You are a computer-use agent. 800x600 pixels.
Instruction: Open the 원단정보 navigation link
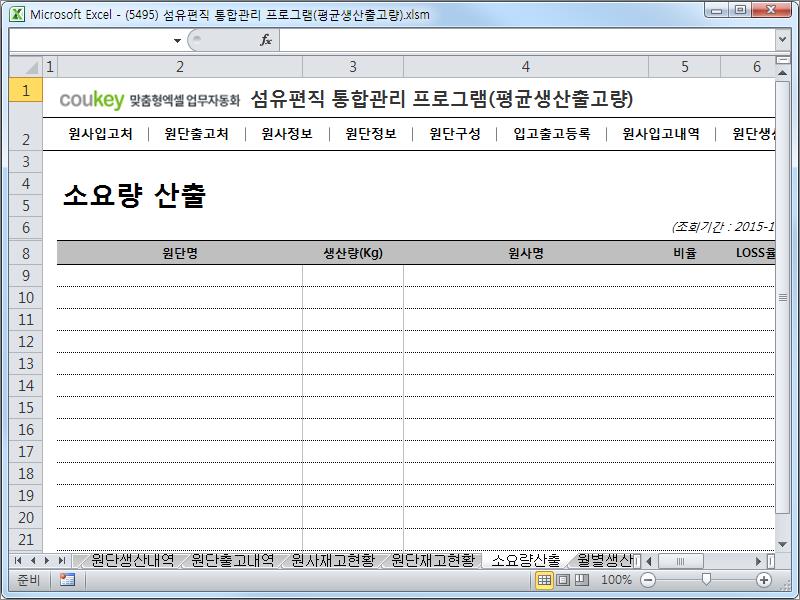pyautogui.click(x=371, y=134)
